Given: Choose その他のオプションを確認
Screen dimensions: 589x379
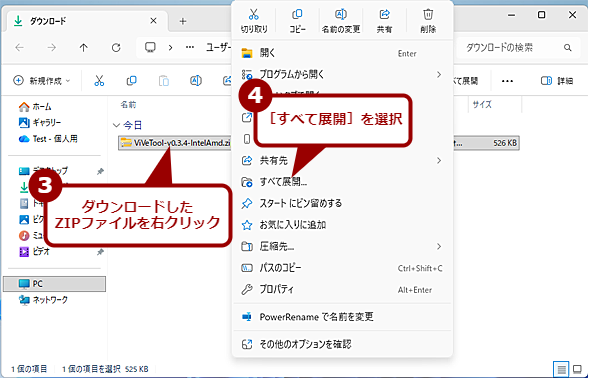Looking at the screenshot, I should [x=342, y=344].
